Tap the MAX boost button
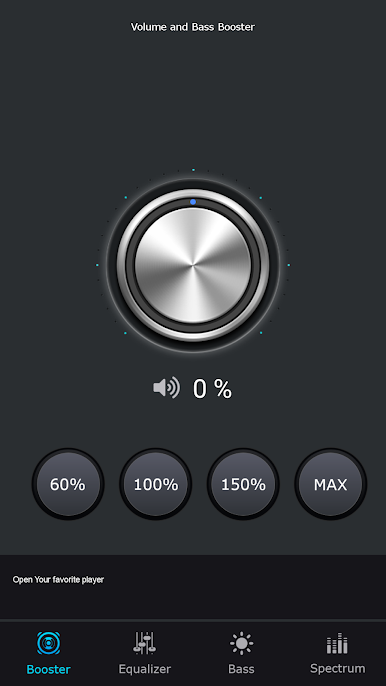This screenshot has height=686, width=386. 330,484
